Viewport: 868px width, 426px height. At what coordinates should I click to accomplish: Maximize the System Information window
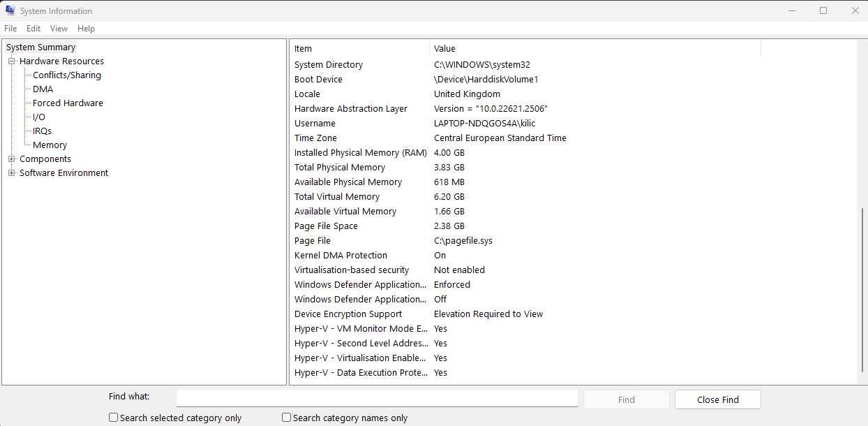coord(823,10)
